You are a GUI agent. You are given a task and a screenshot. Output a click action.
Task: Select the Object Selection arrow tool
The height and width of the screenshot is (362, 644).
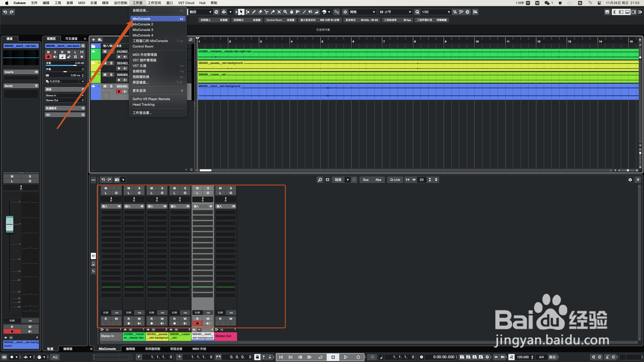coord(241,12)
